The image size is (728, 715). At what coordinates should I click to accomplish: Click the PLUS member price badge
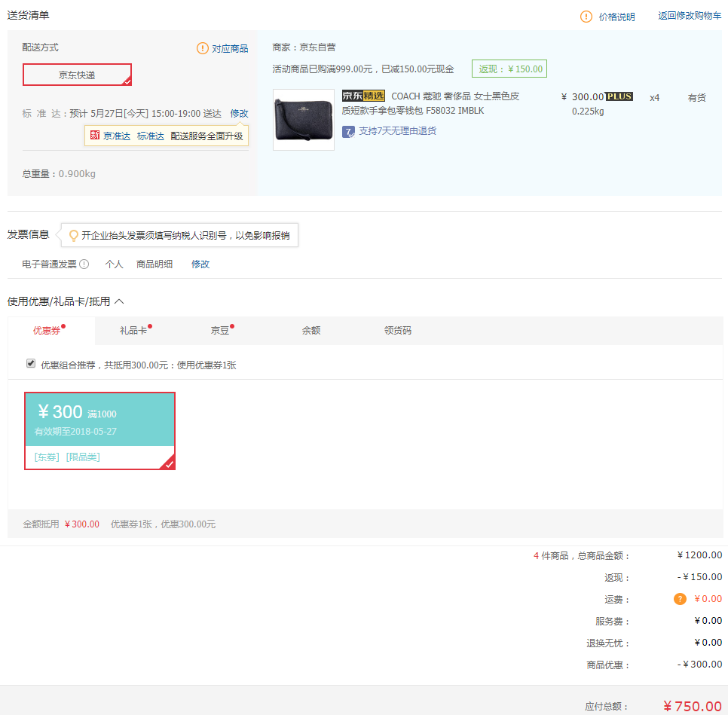(619, 96)
